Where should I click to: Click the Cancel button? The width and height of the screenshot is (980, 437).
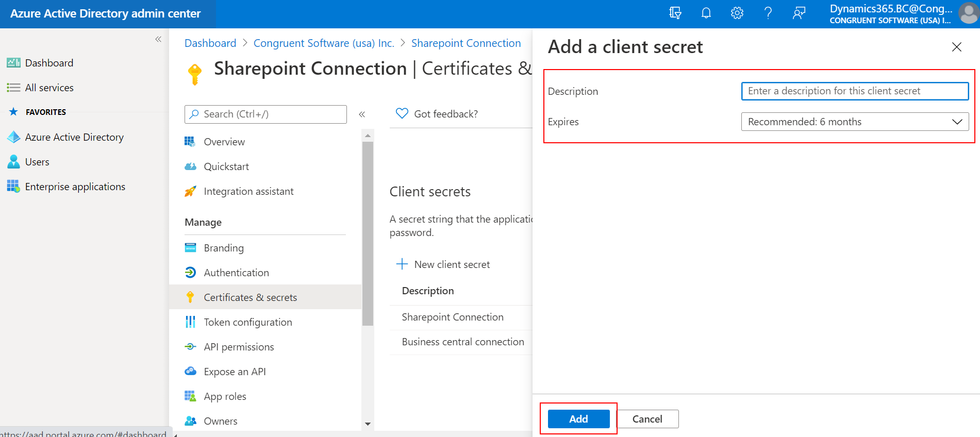pos(647,419)
